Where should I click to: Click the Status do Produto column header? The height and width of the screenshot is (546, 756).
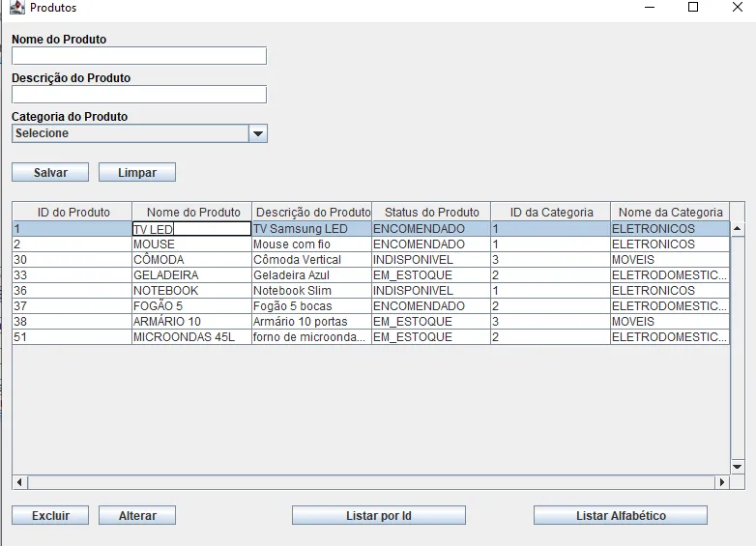pyautogui.click(x=431, y=212)
